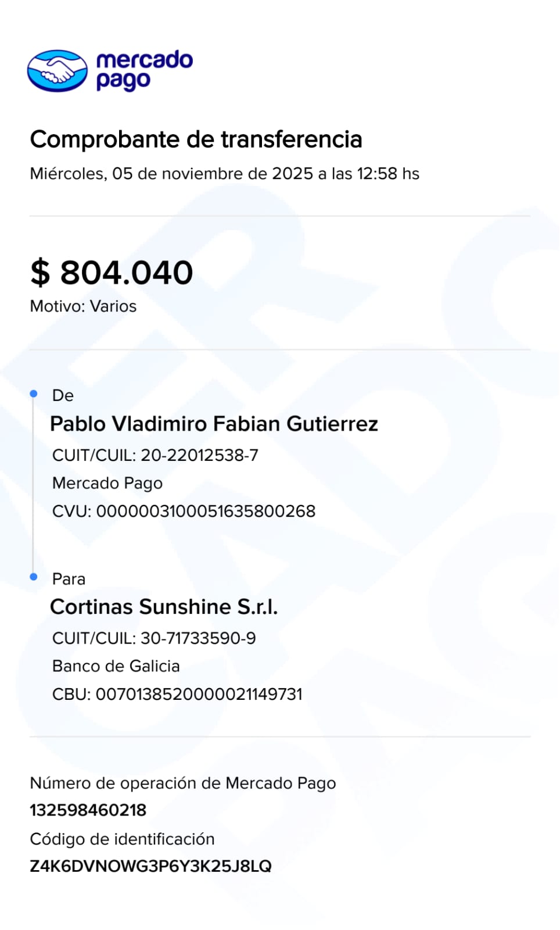Click the mercado pago wordmark text
The width and height of the screenshot is (560, 930).
(144, 70)
